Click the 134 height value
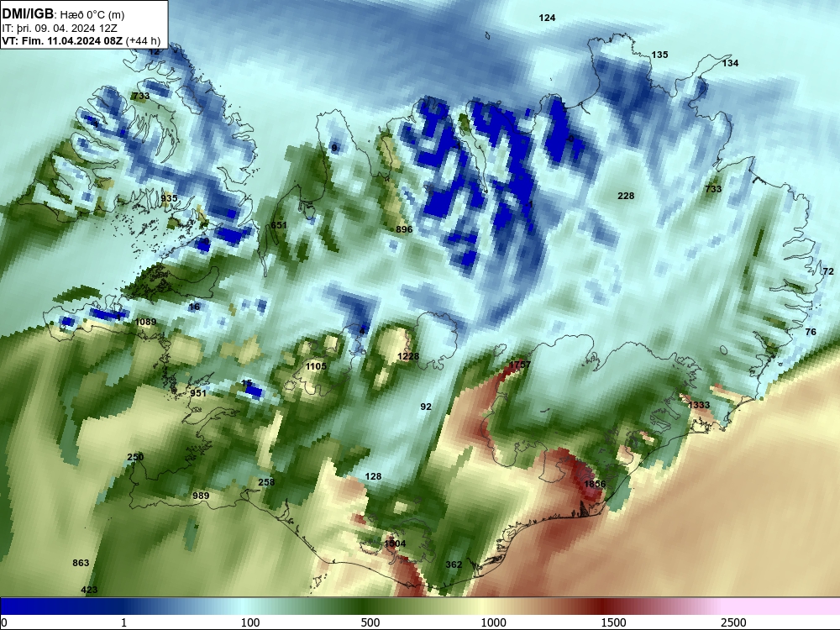This screenshot has width=840, height=630. coord(730,63)
